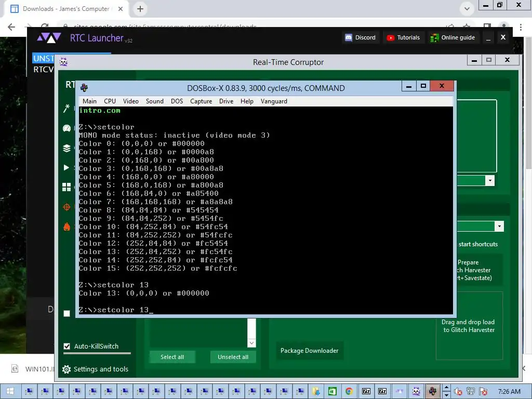Viewport: 532px width, 399px height.
Task: Click the Real-Time Corruptor window icon
Action: (x=63, y=62)
